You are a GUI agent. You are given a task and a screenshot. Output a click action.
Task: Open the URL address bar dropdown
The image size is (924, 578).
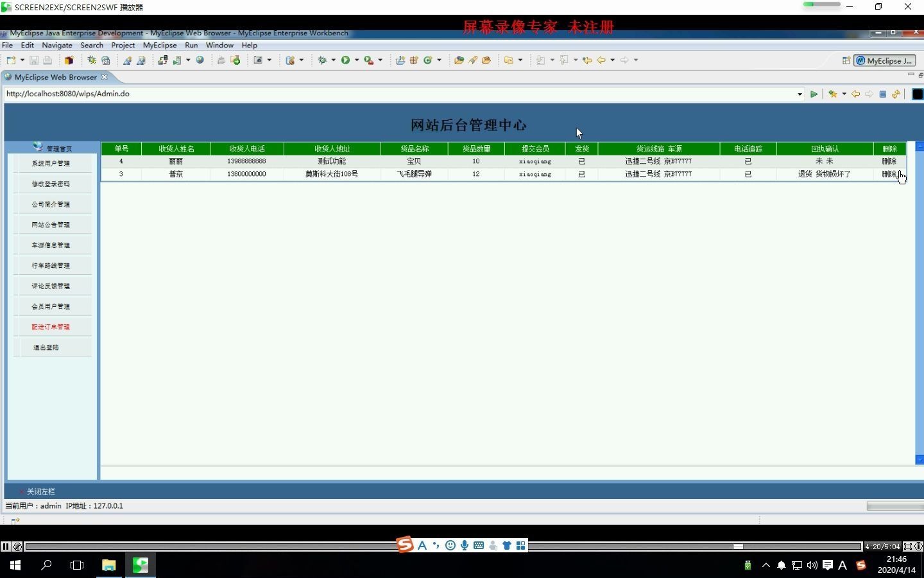click(x=800, y=94)
